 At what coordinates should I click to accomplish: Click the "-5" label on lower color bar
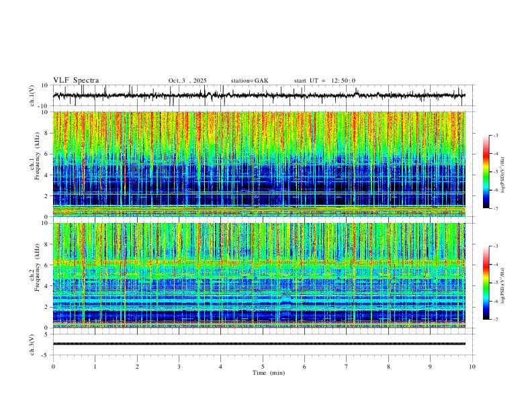pyautogui.click(x=496, y=283)
